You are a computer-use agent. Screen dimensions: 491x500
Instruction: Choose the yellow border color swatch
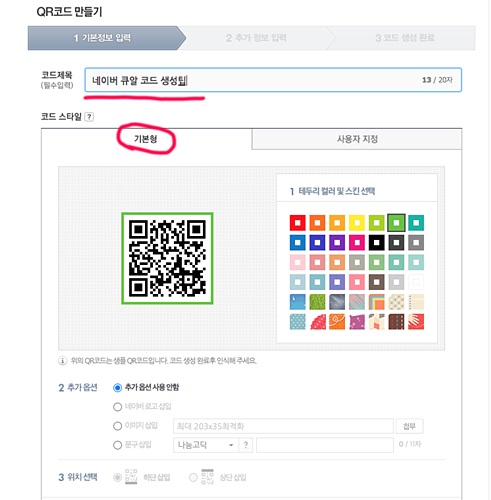(357, 223)
